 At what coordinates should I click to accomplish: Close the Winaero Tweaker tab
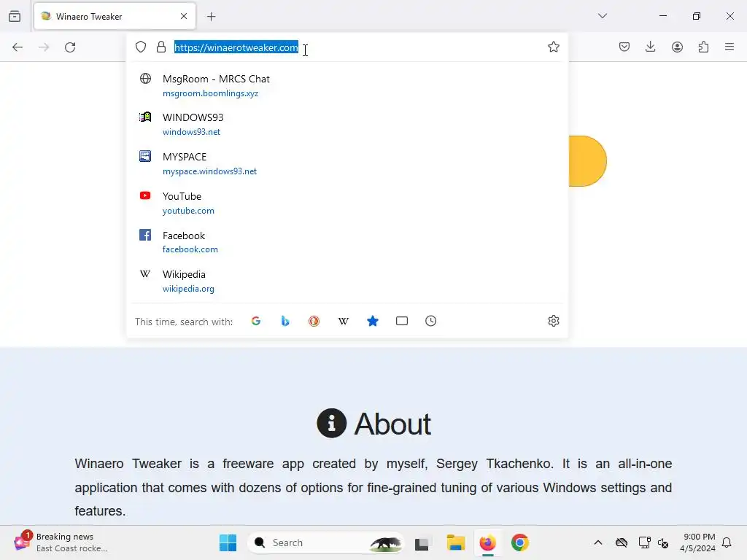184,16
